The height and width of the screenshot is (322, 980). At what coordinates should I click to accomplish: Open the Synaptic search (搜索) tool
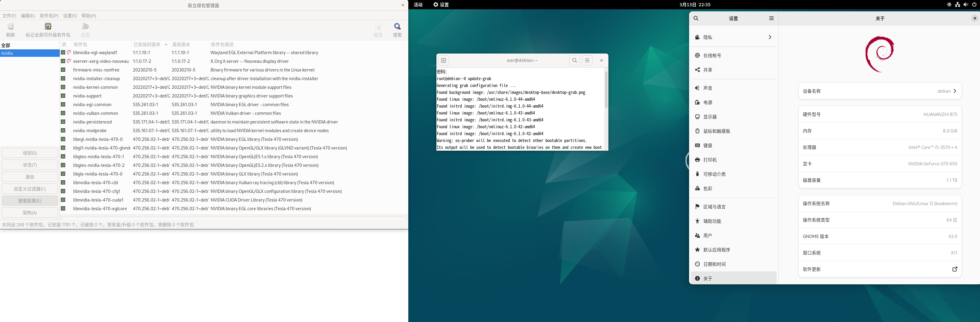(x=397, y=27)
